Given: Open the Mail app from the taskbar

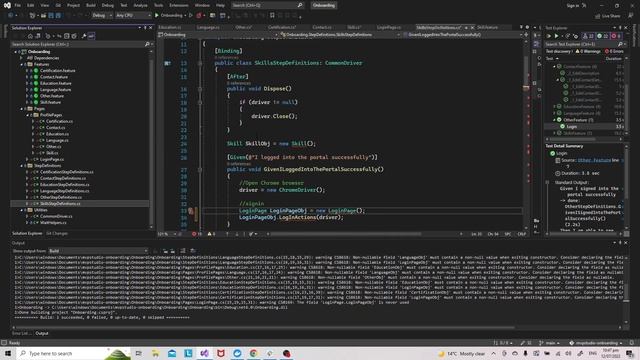Looking at the screenshot, I should [172, 353].
